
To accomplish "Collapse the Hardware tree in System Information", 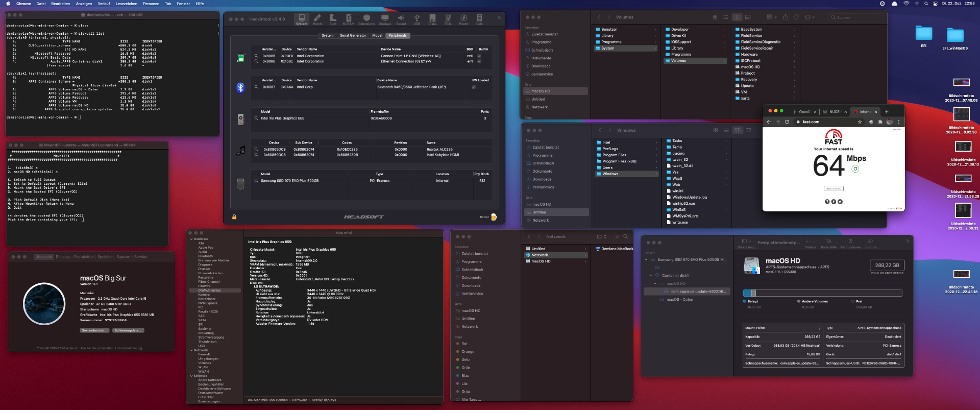I will click(x=191, y=239).
